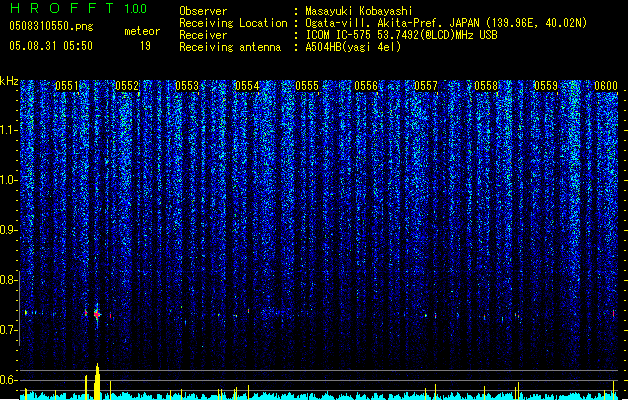Click the 'Receiving antenna' label
Viewport: 629px width, 400px height.
(x=230, y=47)
